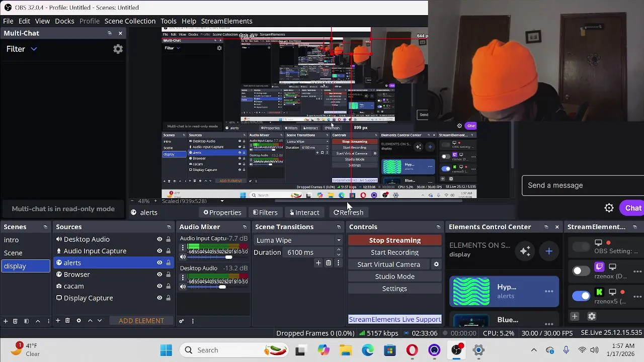
Task: Open advanced audio properties in Audio Mixer
Action: 182,321
